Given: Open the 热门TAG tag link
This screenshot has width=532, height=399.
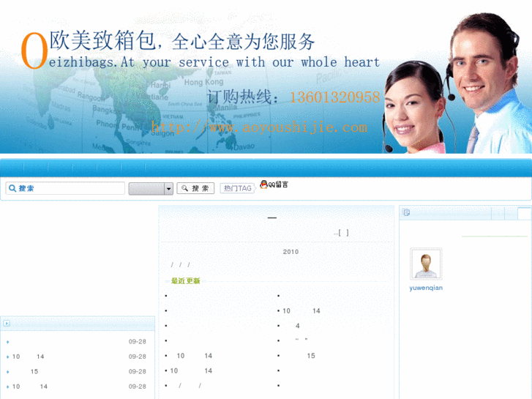Looking at the screenshot, I should pos(238,188).
